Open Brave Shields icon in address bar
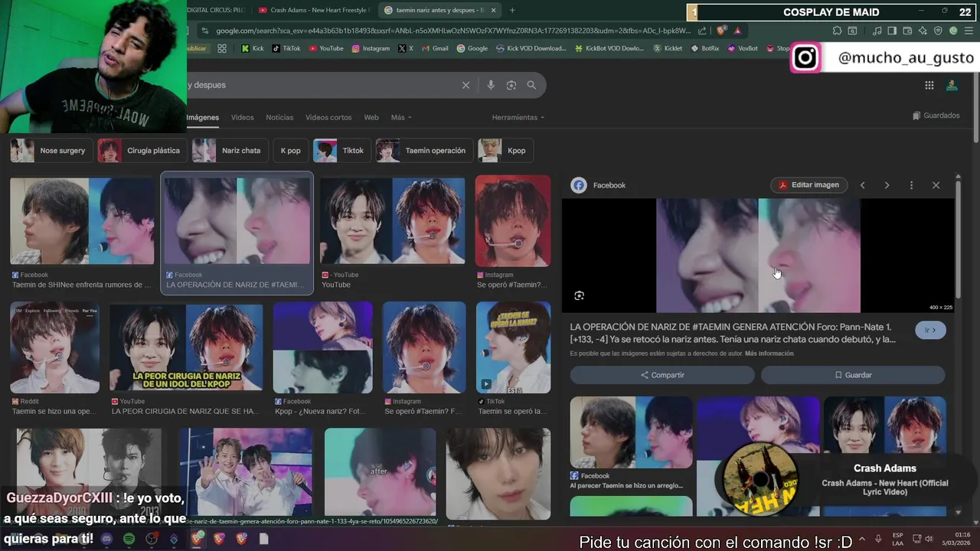 click(721, 31)
